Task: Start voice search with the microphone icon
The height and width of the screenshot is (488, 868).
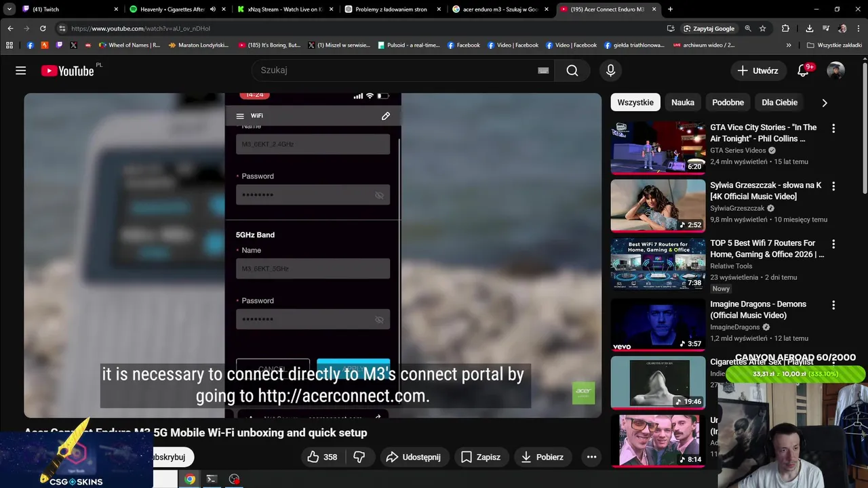Action: click(611, 70)
